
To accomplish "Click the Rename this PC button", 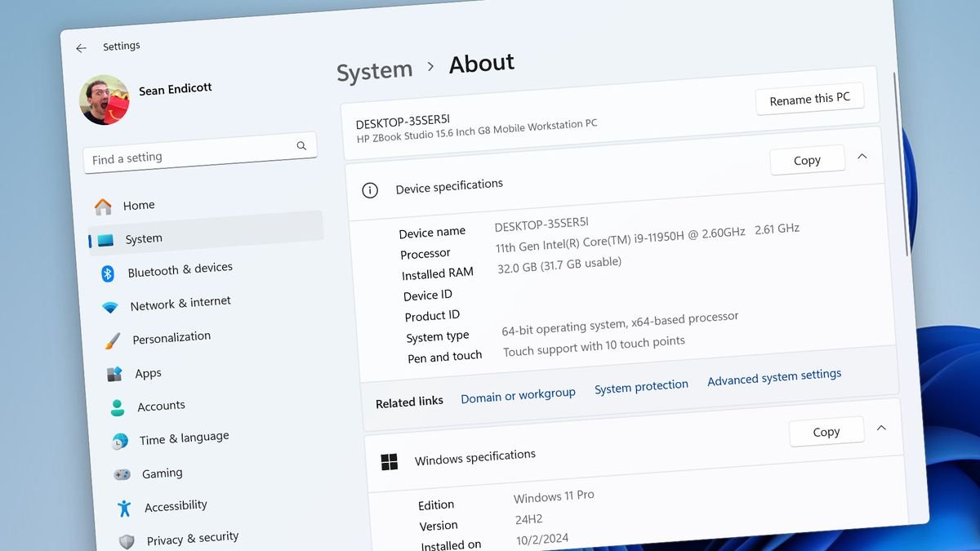I will pyautogui.click(x=809, y=100).
